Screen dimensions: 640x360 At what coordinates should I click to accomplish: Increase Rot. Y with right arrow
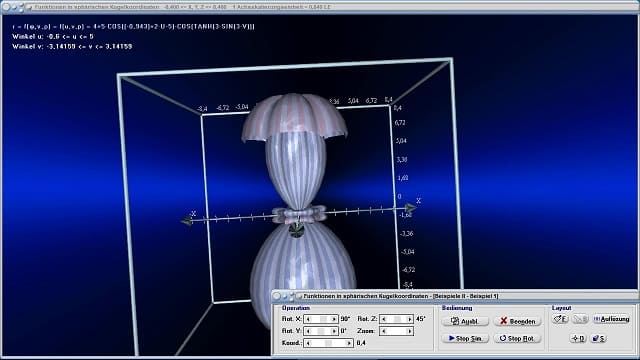coord(334,331)
